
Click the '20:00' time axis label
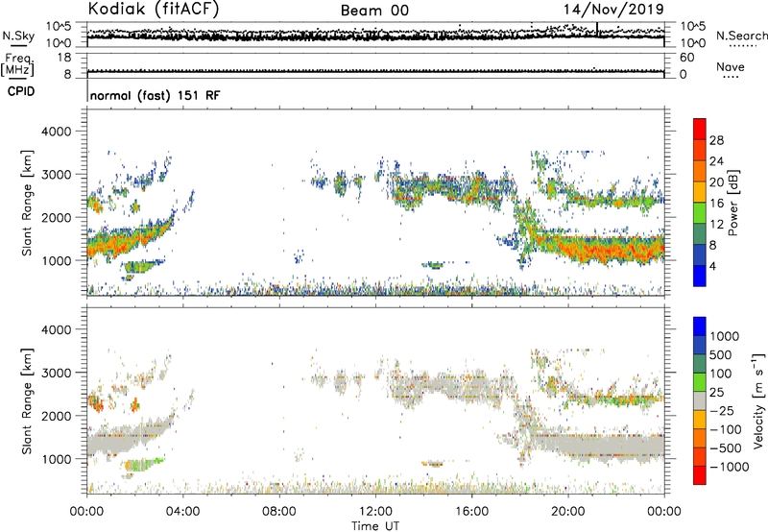click(568, 512)
